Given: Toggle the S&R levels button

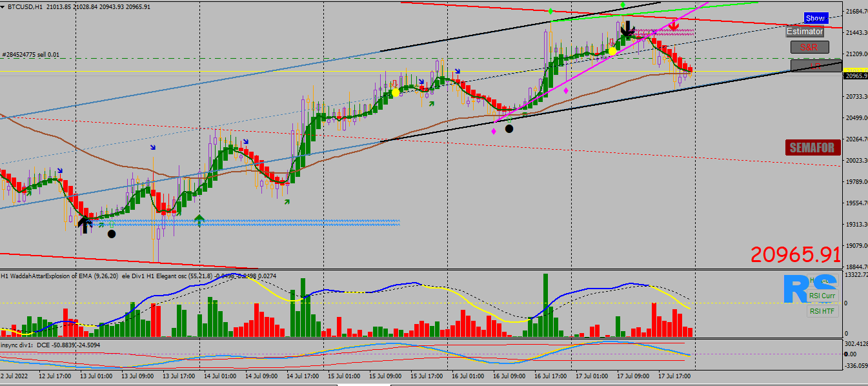Looking at the screenshot, I should pyautogui.click(x=809, y=47).
